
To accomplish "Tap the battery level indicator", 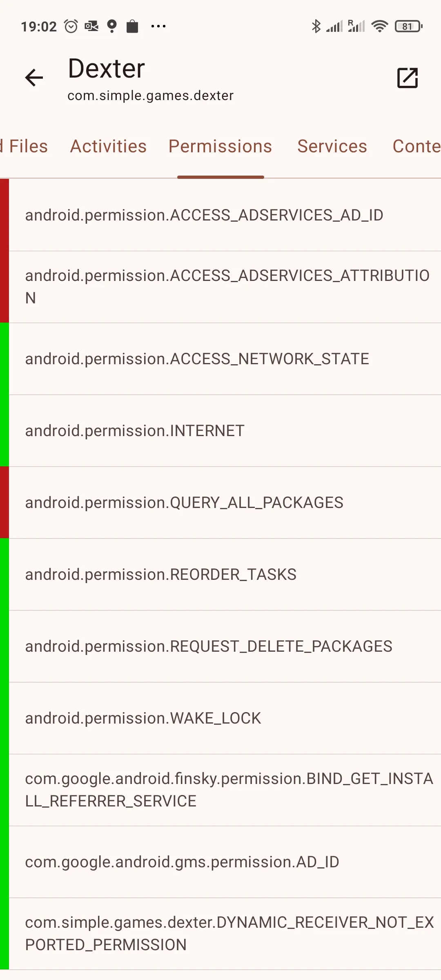I will tap(408, 26).
